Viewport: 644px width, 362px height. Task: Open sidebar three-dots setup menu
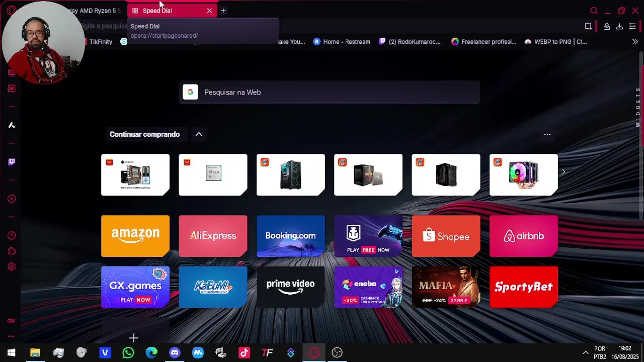tap(11, 336)
